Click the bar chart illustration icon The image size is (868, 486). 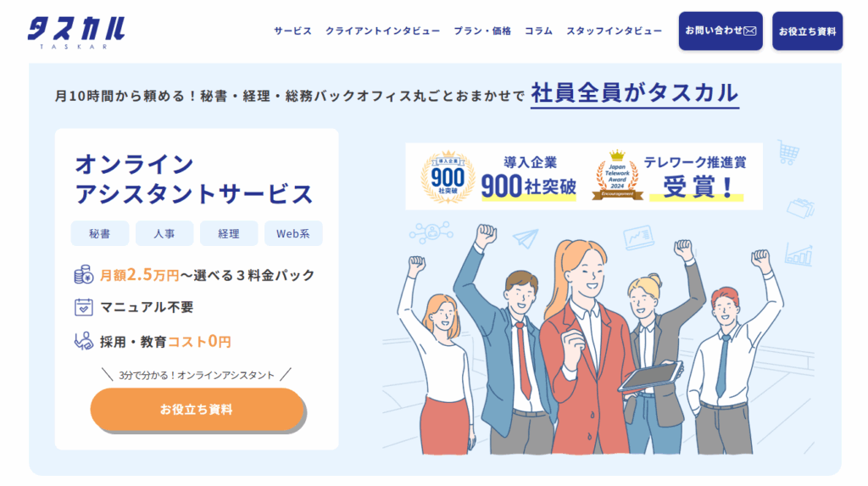pos(798,255)
